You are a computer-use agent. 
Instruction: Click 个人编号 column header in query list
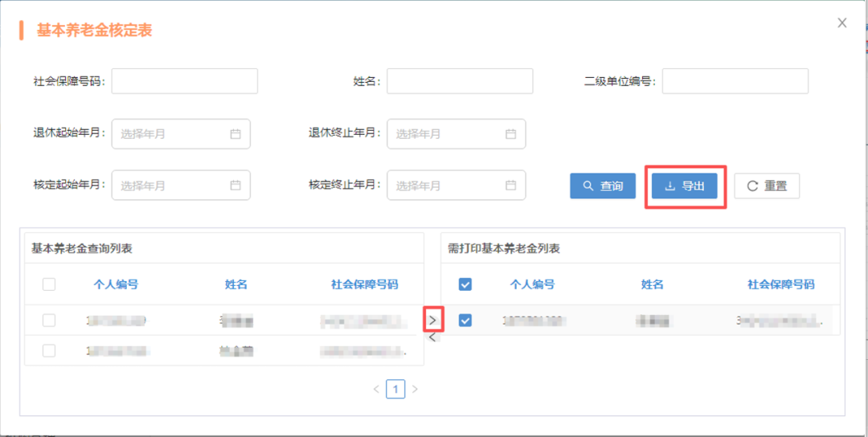pos(116,284)
